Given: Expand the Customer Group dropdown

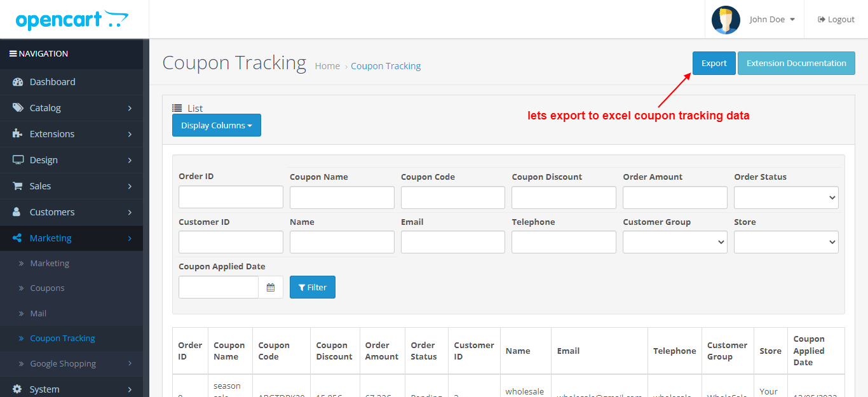Looking at the screenshot, I should tap(675, 242).
